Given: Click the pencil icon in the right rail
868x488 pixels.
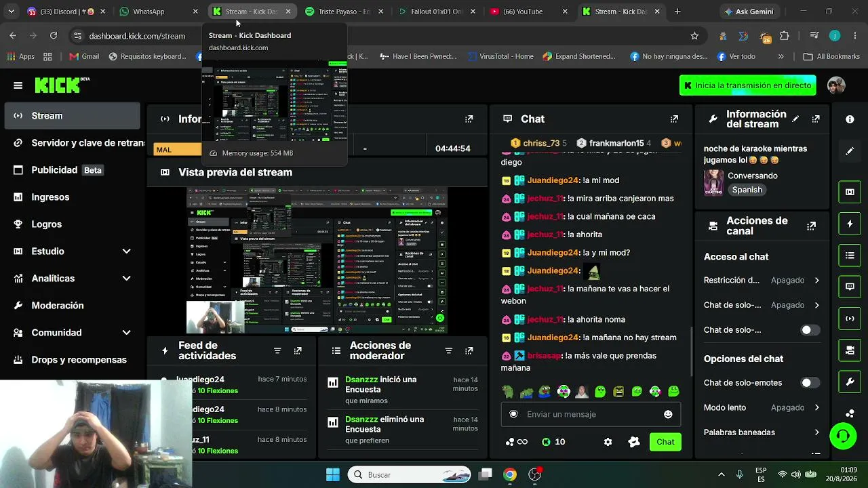Looking at the screenshot, I should pos(850,151).
